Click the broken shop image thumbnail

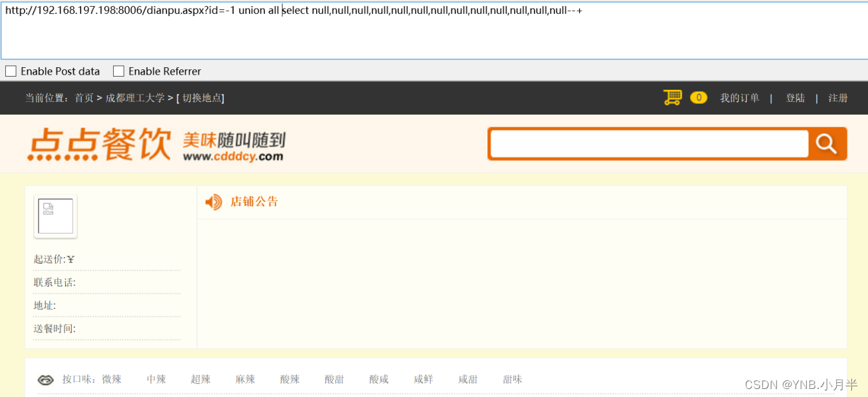tap(55, 216)
